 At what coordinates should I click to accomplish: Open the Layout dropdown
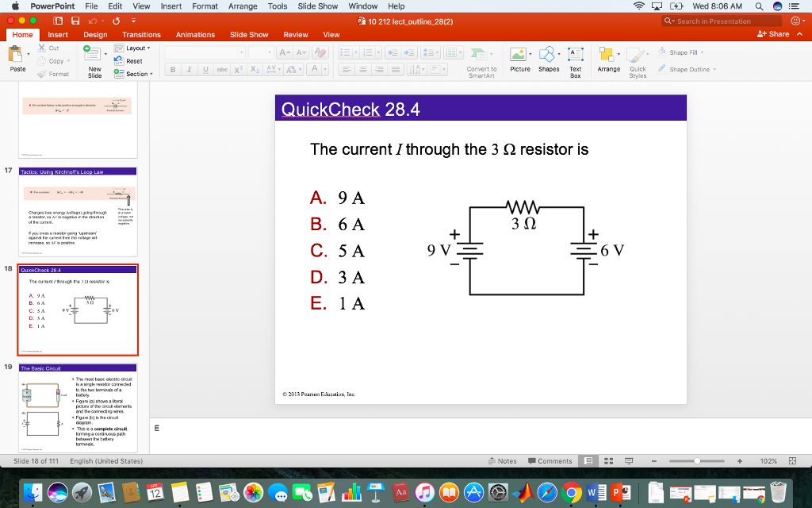pyautogui.click(x=136, y=49)
